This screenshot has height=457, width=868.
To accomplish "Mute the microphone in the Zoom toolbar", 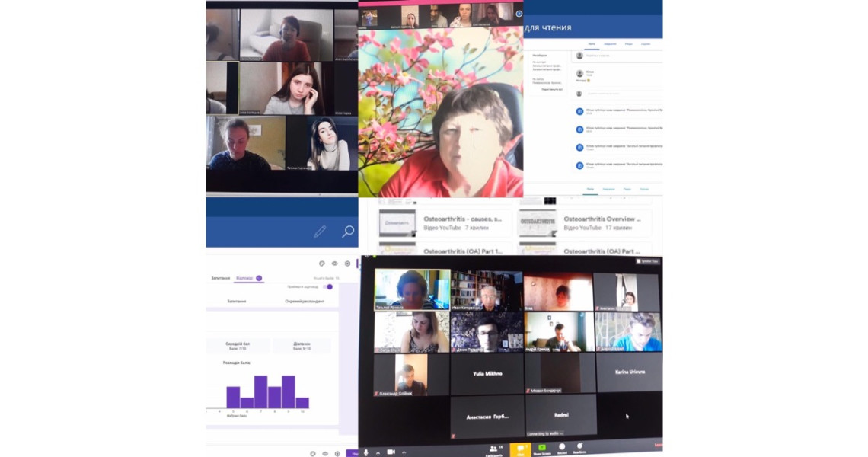I will [366, 452].
